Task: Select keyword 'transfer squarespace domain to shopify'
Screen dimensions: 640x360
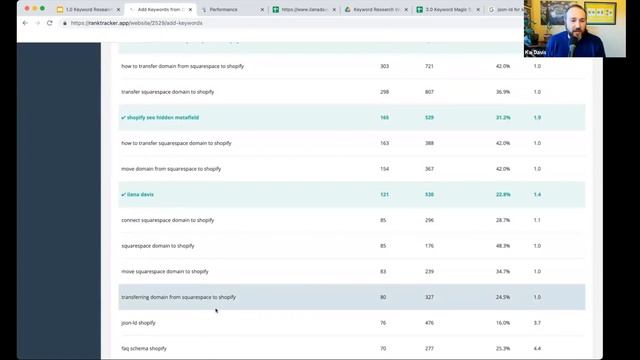Action: pos(168,92)
